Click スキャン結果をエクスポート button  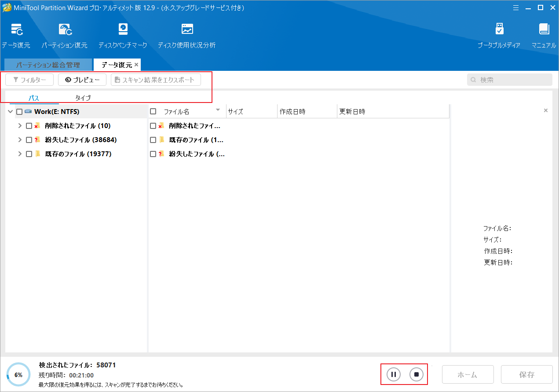pos(156,80)
